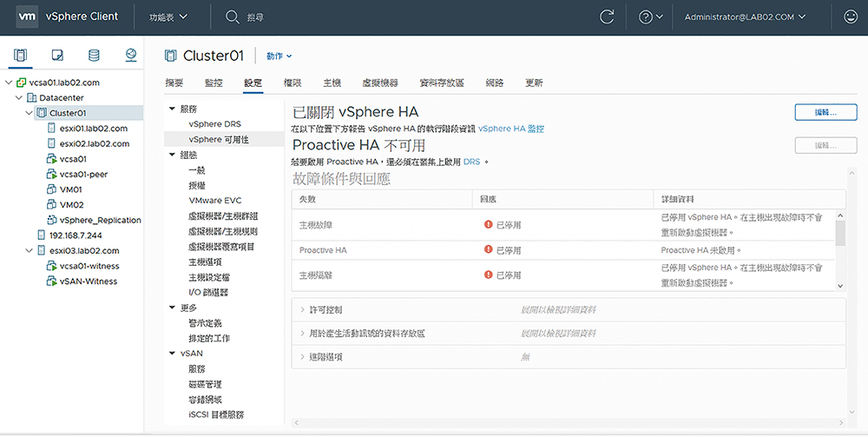Click the VM02 virtual machine icon
Viewport: 868px width, 437px height.
(51, 204)
